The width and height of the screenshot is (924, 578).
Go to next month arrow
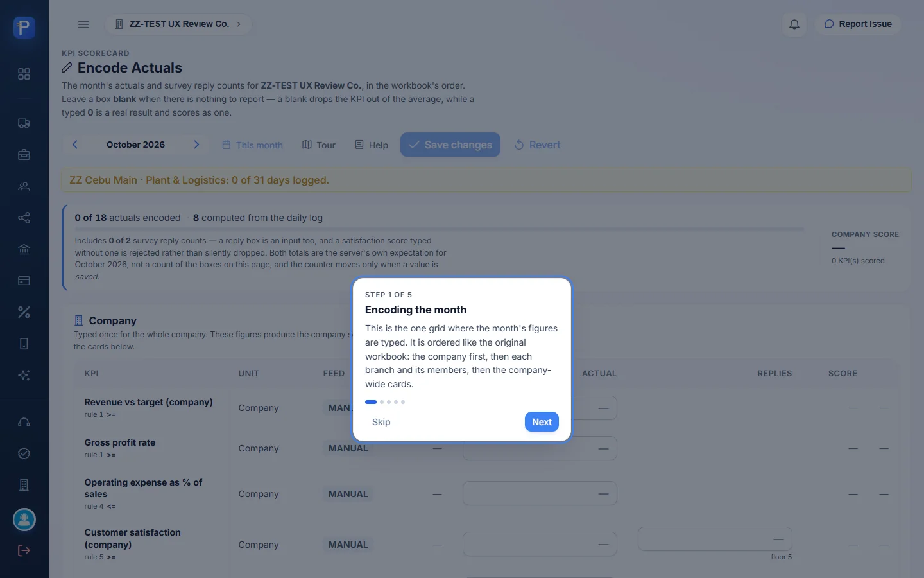click(x=196, y=144)
